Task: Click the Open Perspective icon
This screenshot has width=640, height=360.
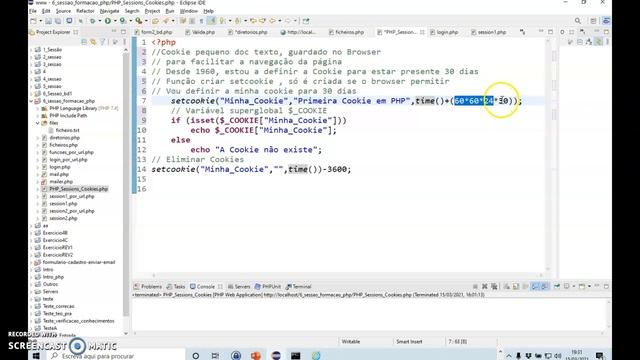Action: tap(593, 21)
